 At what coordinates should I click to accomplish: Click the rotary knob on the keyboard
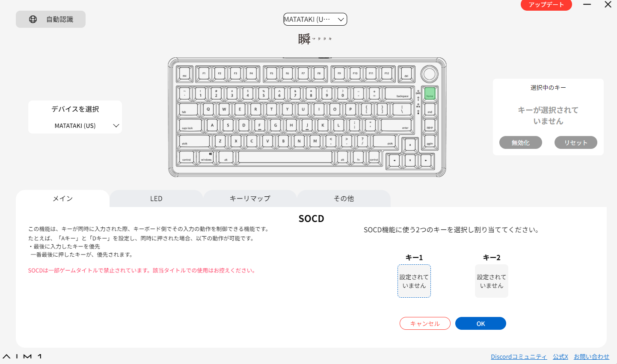(x=429, y=74)
